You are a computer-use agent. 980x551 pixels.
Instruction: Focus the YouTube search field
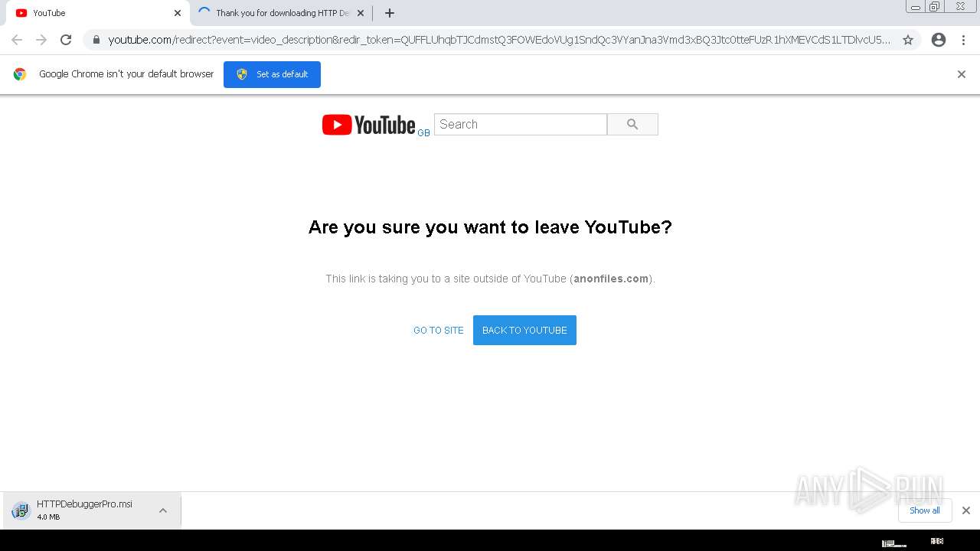pyautogui.click(x=521, y=125)
